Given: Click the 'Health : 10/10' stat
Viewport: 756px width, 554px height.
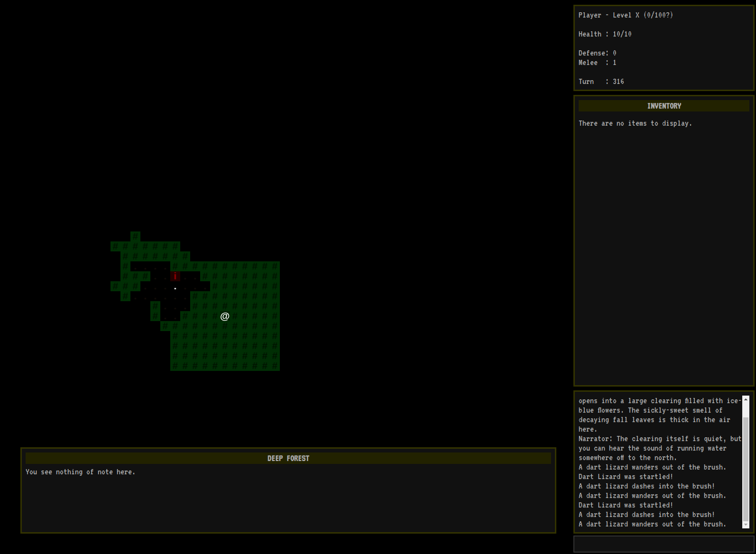Looking at the screenshot, I should [x=605, y=34].
